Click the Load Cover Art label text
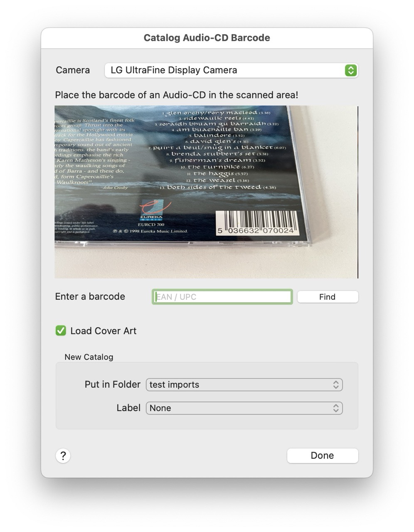Image resolution: width=414 pixels, height=532 pixels. point(103,331)
